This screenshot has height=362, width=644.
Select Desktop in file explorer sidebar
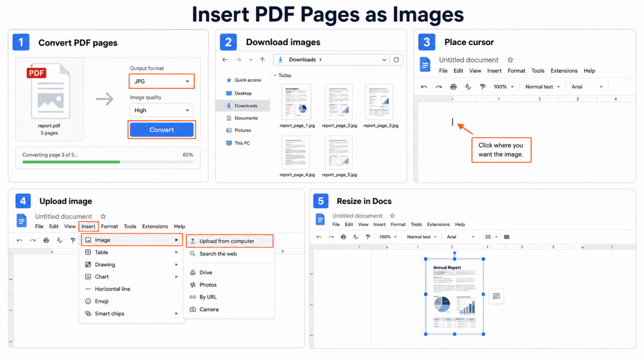(x=239, y=93)
